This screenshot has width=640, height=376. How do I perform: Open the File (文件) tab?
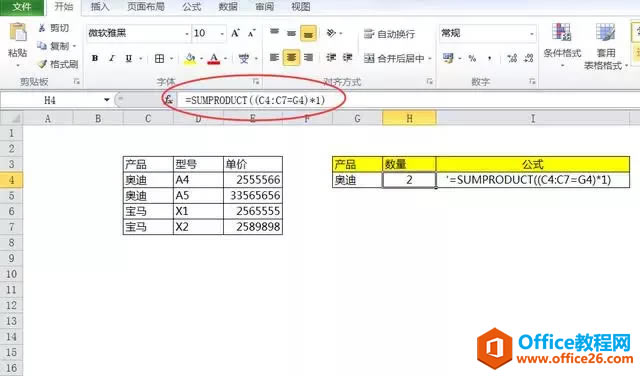point(22,7)
